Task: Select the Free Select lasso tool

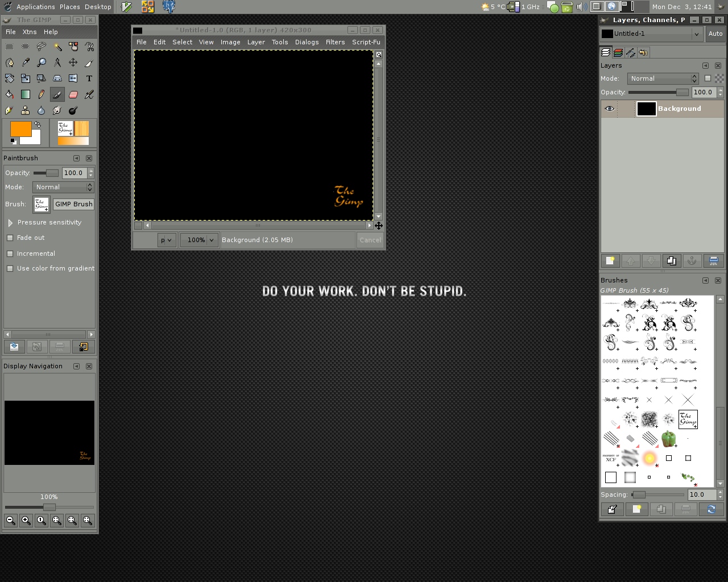Action: click(42, 47)
